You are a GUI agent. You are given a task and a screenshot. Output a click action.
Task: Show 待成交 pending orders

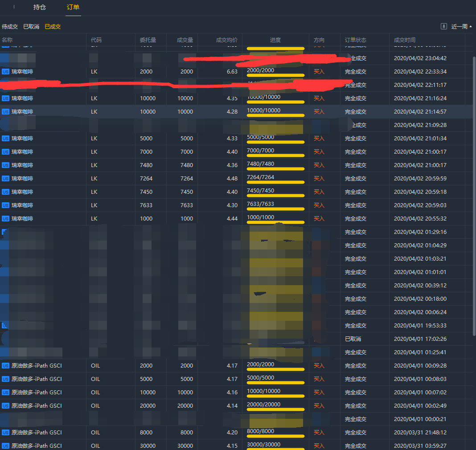click(10, 27)
